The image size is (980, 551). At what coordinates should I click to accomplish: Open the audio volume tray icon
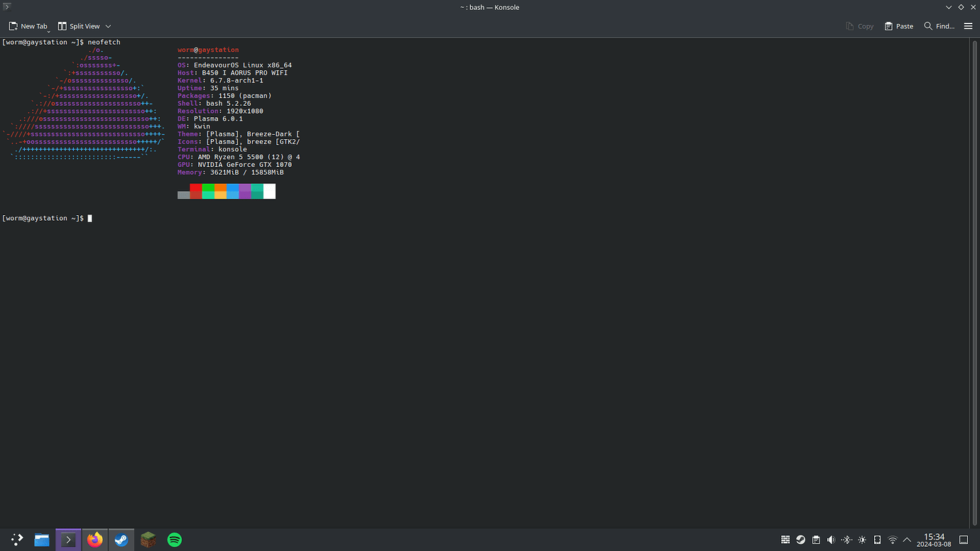pos(831,540)
